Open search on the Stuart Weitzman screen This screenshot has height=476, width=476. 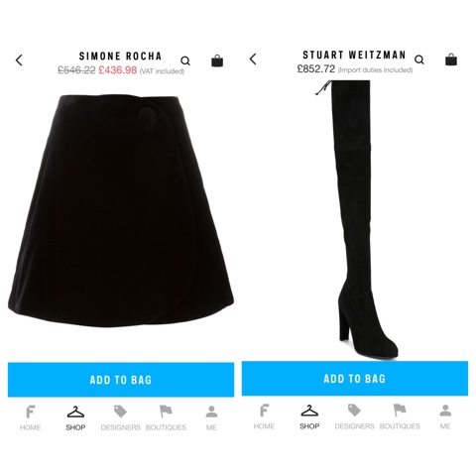(419, 59)
